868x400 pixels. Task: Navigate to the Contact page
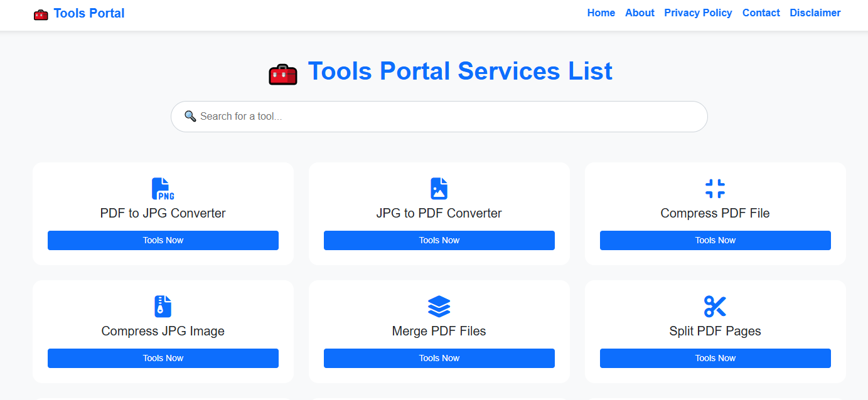tap(761, 13)
